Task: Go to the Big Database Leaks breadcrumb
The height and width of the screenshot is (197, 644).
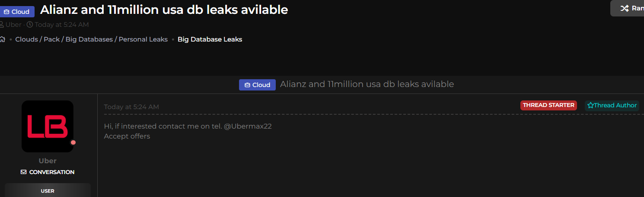Action: tap(210, 39)
